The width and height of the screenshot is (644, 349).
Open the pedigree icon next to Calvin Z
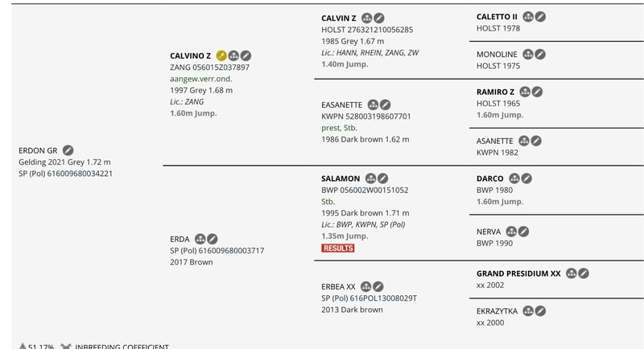pyautogui.click(x=367, y=18)
